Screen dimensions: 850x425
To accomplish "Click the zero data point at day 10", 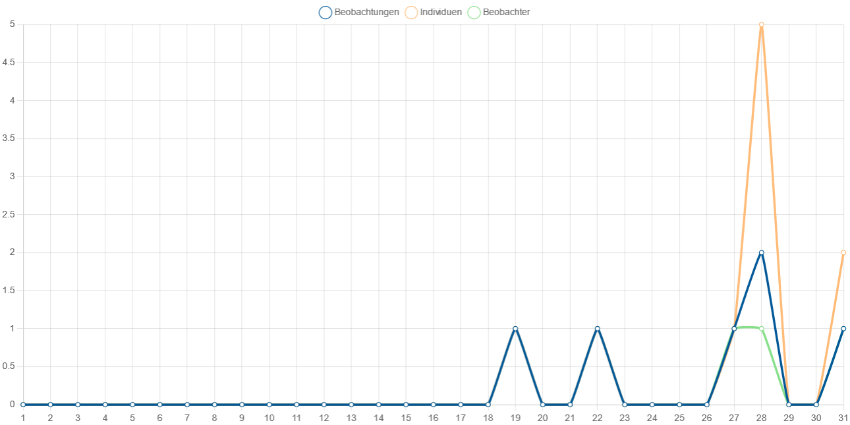I will (269, 404).
